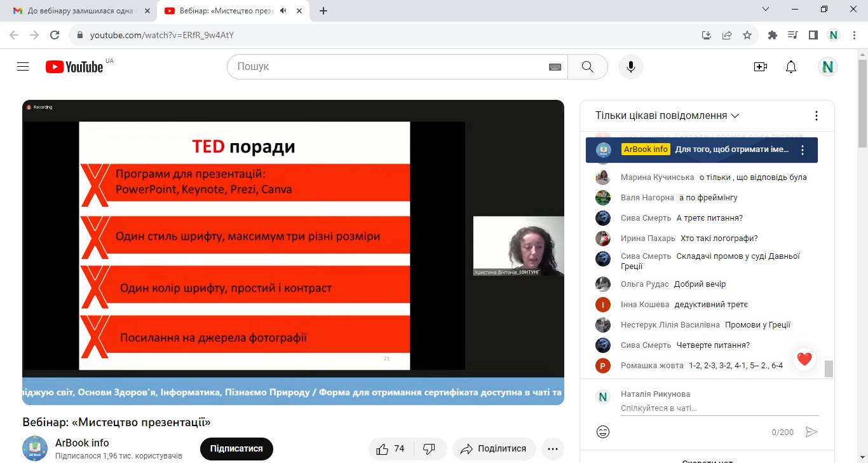Open the emoji picker in chat
The height and width of the screenshot is (463, 868).
pyautogui.click(x=603, y=432)
